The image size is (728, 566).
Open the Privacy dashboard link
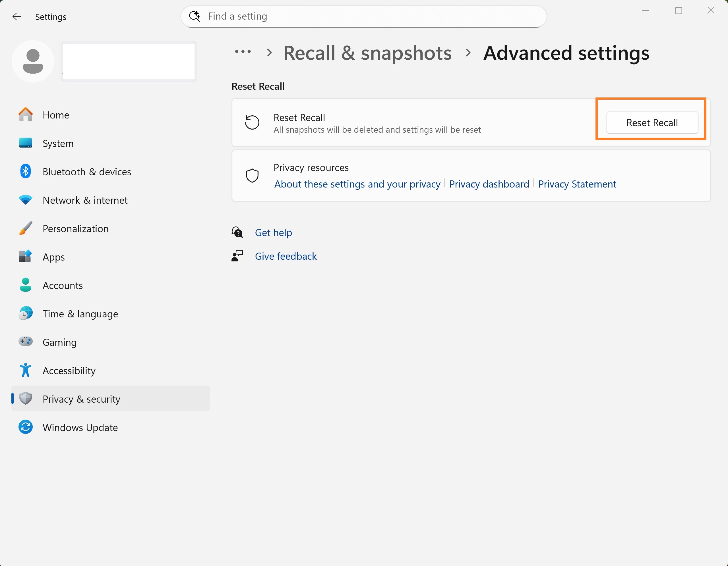(x=489, y=184)
